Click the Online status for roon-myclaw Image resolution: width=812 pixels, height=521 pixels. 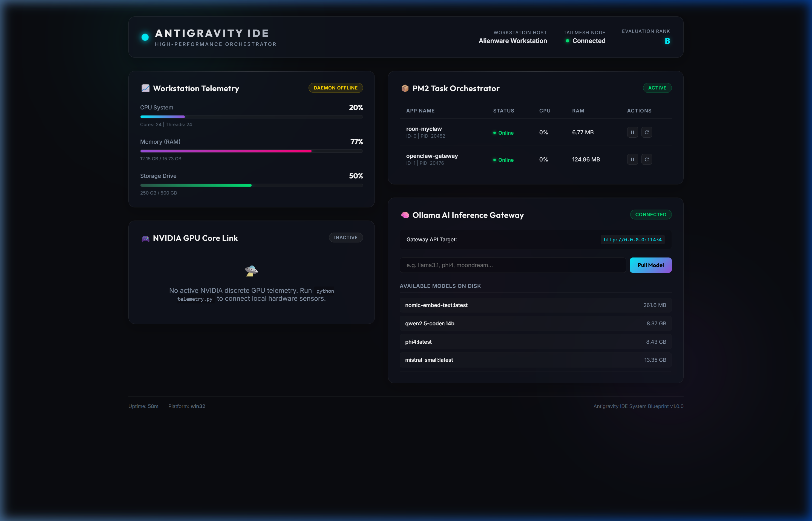coord(503,133)
